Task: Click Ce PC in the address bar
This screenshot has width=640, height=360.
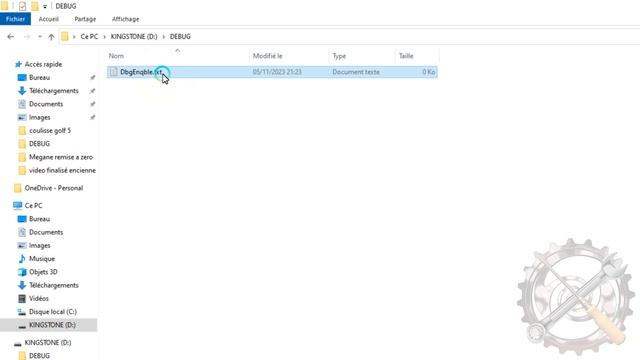Action: (x=89, y=37)
